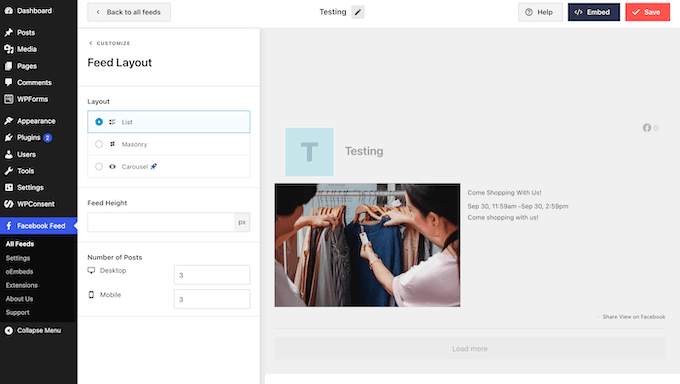Viewport: 680px width, 384px height.
Task: Click the Collapse Menu arrow icon
Action: (x=9, y=331)
